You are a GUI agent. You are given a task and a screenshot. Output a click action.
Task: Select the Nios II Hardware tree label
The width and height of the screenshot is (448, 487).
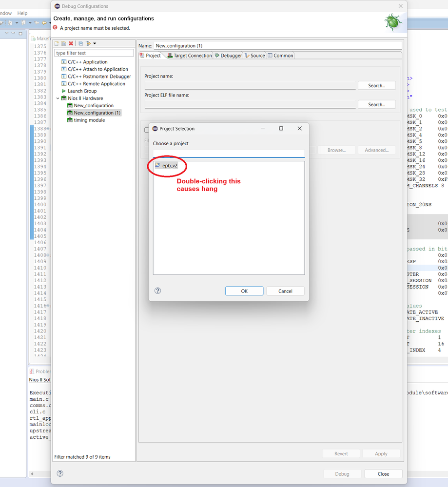85,98
